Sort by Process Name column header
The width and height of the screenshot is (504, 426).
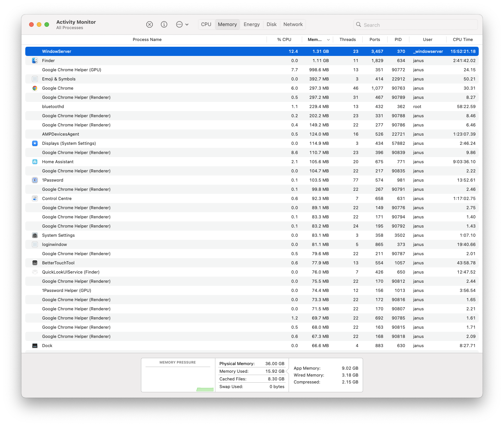[147, 40]
